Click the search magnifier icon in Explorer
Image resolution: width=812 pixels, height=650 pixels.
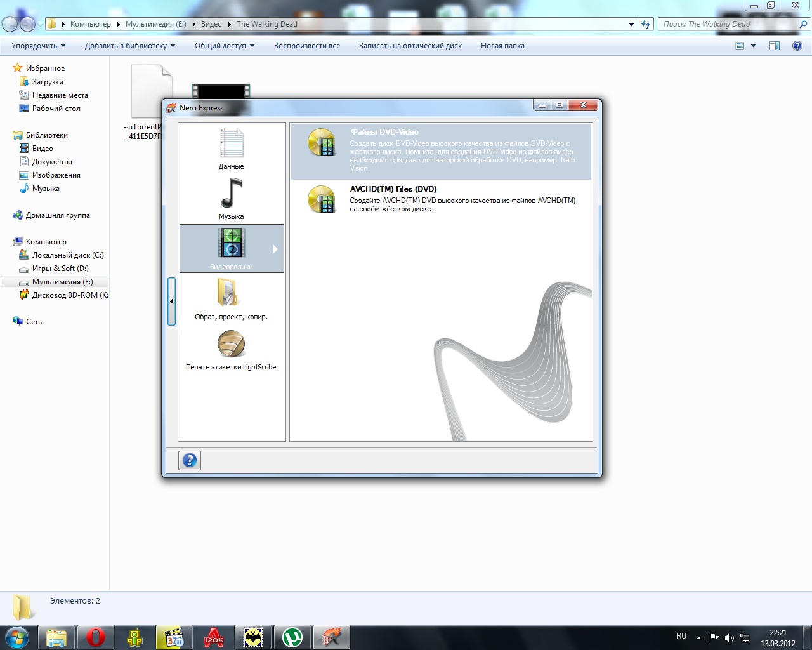pyautogui.click(x=804, y=24)
